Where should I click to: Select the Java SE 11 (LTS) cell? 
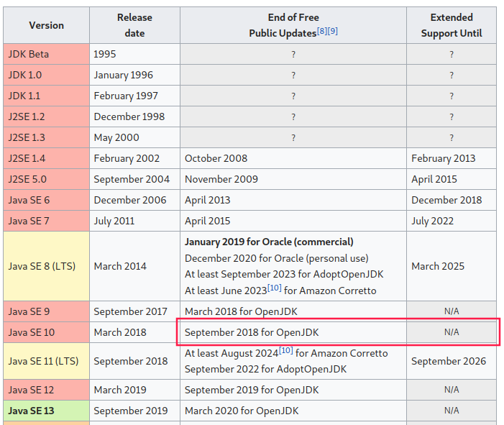(46, 361)
